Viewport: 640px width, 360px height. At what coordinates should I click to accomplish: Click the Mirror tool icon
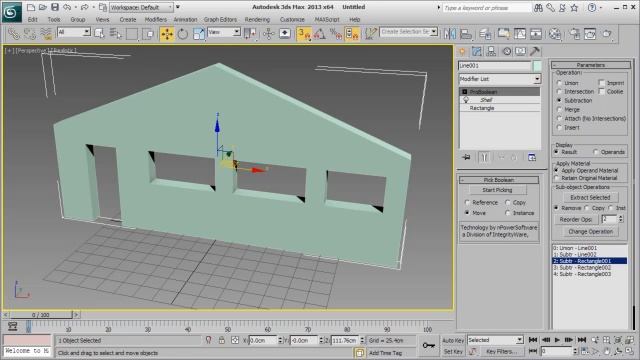(x=450, y=34)
